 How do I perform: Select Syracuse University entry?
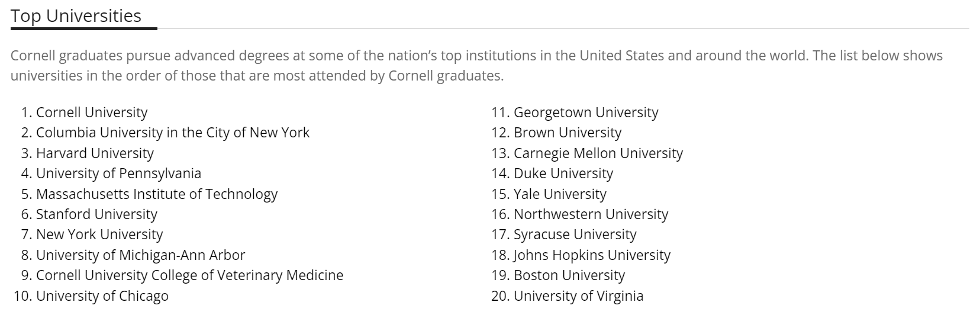coord(575,234)
